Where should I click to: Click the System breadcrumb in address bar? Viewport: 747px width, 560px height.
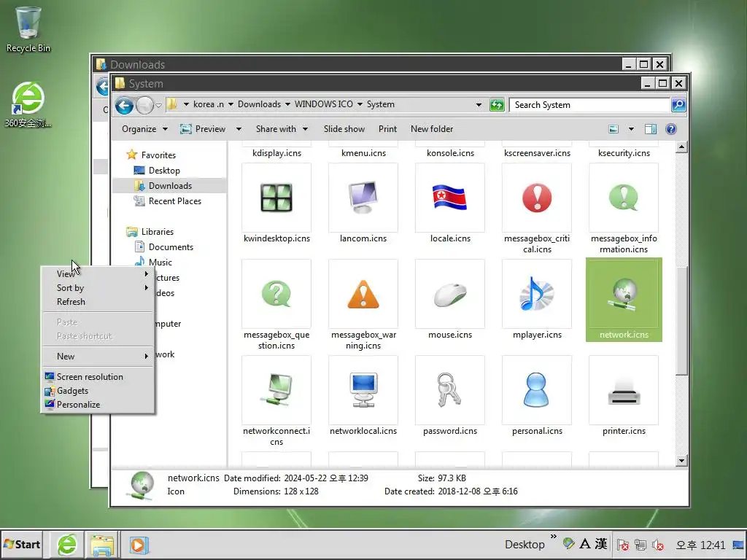(380, 104)
